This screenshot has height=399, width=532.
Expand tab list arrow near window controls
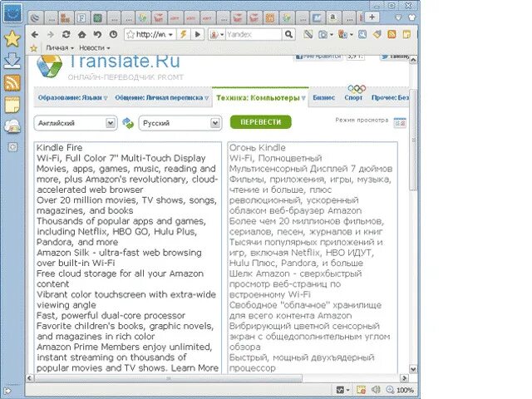[399, 17]
